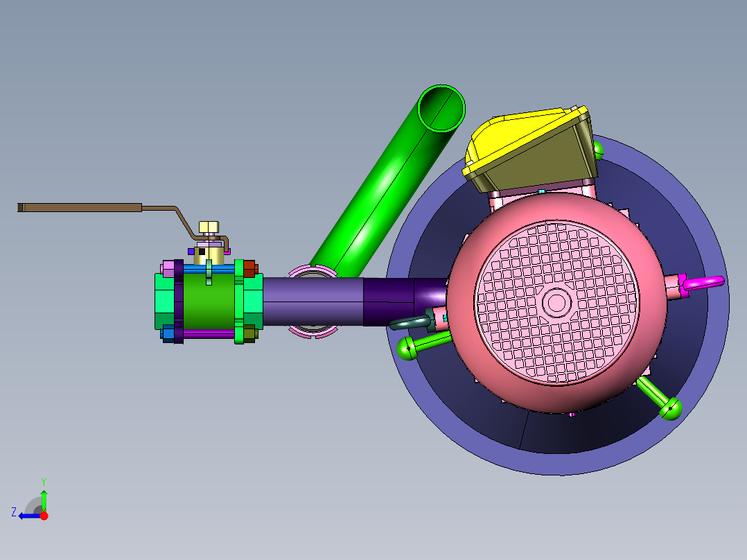This screenshot has height=560, width=747.
Task: Pick the yellow hex nut on valve stem
Action: [x=209, y=227]
